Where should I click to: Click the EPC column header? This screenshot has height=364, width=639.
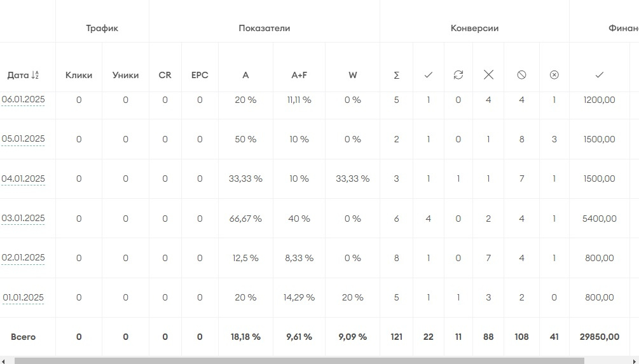(200, 75)
